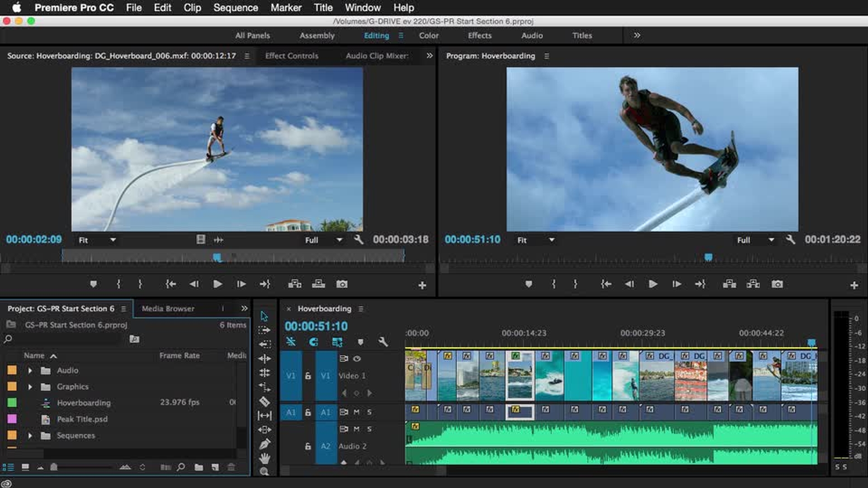Image resolution: width=868 pixels, height=488 pixels.
Task: Click Insert button in Source monitor
Action: (295, 284)
